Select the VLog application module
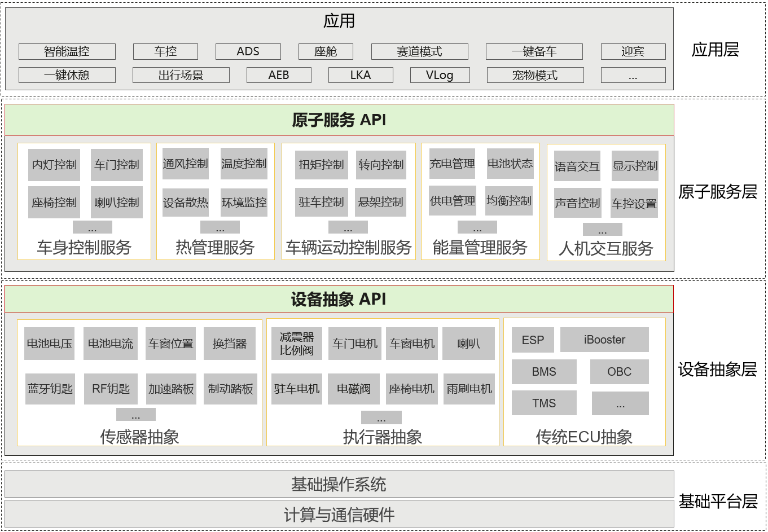The image size is (768, 532). (440, 74)
